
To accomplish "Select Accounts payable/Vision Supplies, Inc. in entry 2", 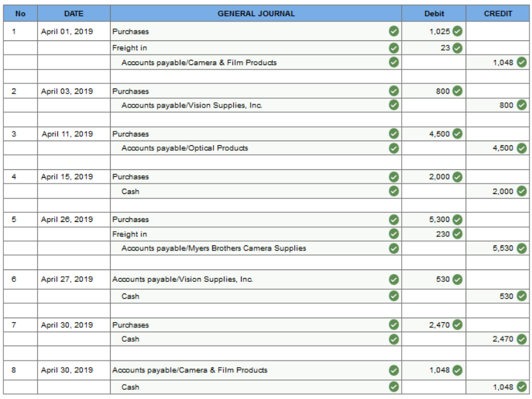I will pyautogui.click(x=191, y=105).
